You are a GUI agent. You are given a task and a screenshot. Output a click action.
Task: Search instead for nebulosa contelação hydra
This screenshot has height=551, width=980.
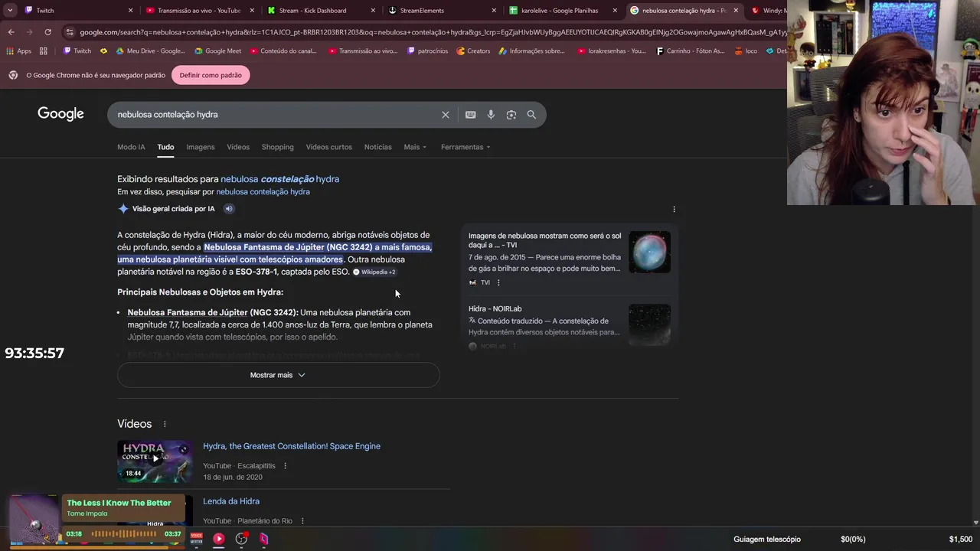tap(263, 192)
